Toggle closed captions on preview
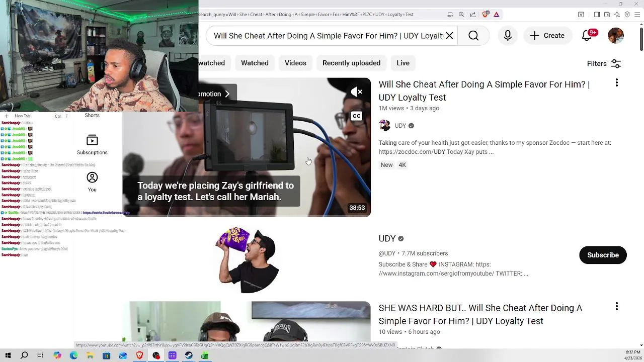The width and height of the screenshot is (644, 362). [x=357, y=116]
